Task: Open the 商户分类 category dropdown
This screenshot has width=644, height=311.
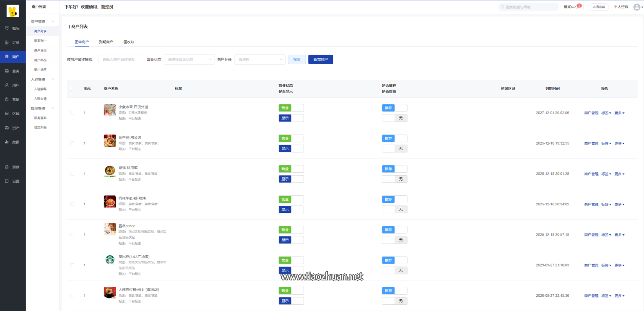Action: tap(260, 60)
